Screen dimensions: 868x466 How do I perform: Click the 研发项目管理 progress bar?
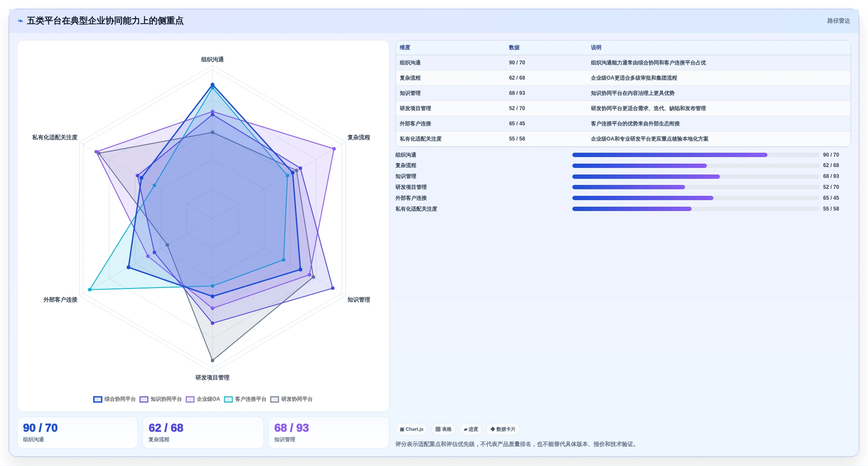(x=696, y=187)
